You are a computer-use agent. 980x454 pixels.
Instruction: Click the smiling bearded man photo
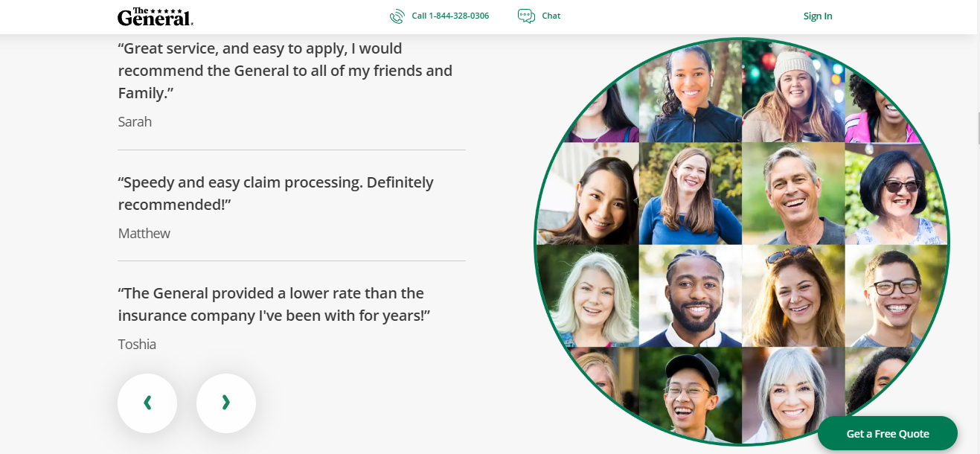[690, 296]
